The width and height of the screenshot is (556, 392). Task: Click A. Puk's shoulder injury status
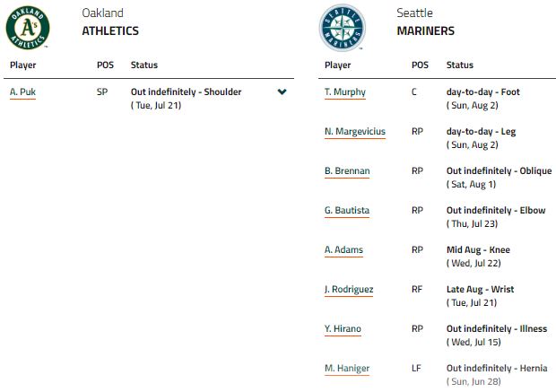[186, 92]
